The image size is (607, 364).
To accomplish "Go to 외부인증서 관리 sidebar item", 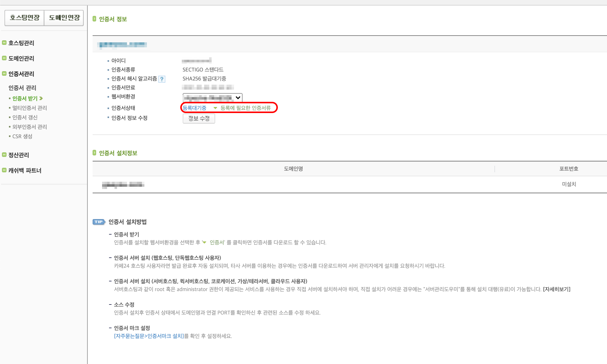I will tap(30, 127).
